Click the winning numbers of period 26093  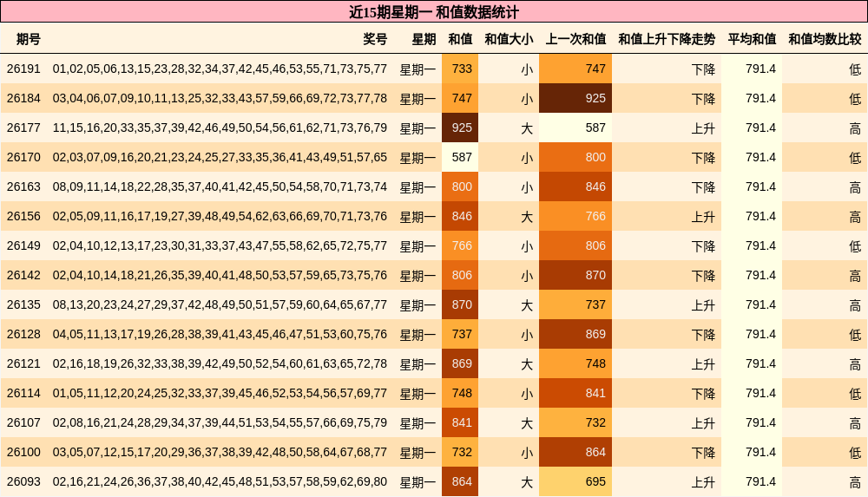coord(220,481)
